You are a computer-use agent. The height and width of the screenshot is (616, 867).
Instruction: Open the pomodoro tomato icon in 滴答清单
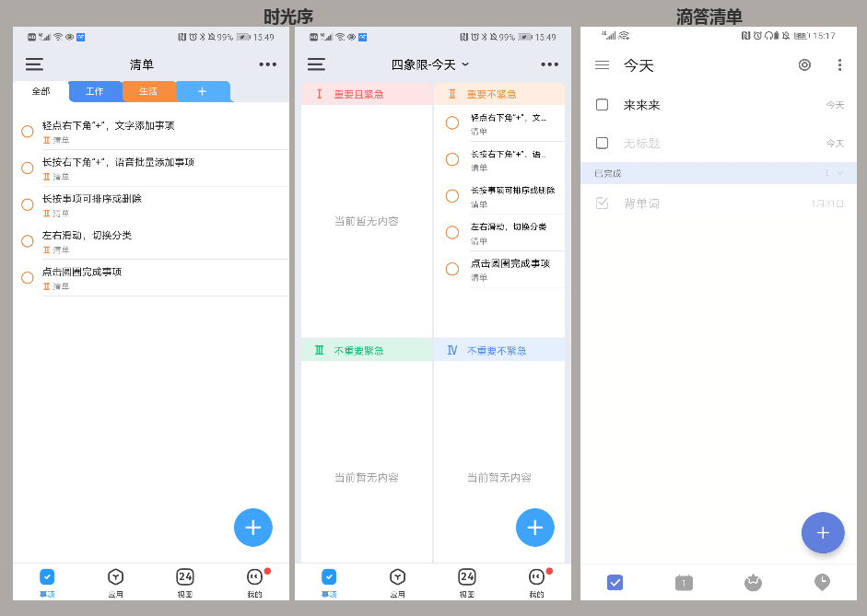point(753,582)
